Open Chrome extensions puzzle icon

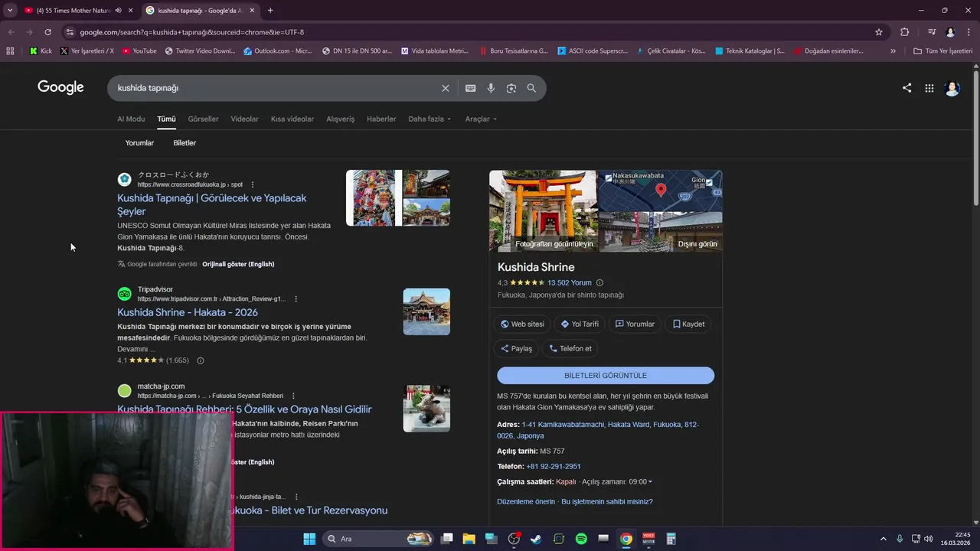click(905, 32)
